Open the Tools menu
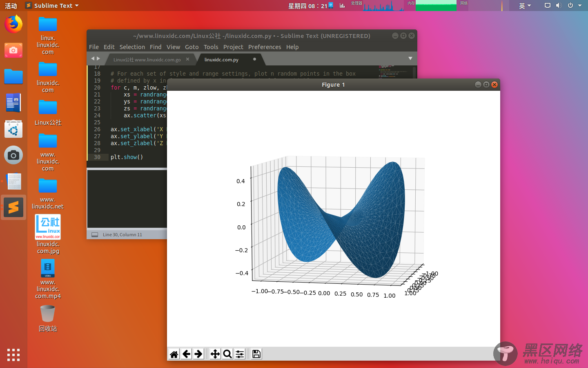 (211, 47)
